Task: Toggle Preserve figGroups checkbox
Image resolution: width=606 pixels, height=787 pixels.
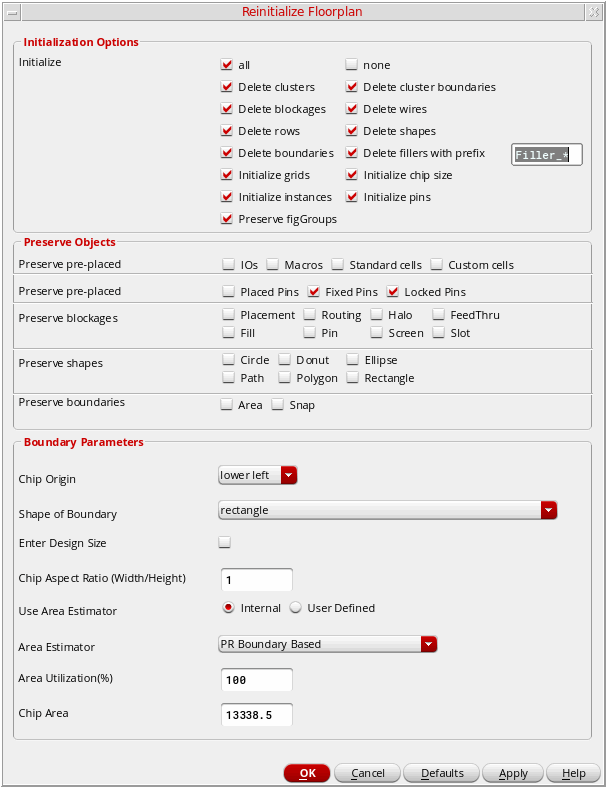Action: point(226,219)
